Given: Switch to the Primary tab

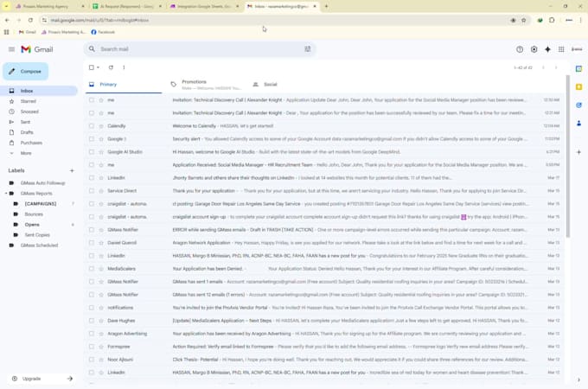Looking at the screenshot, I should [x=124, y=85].
